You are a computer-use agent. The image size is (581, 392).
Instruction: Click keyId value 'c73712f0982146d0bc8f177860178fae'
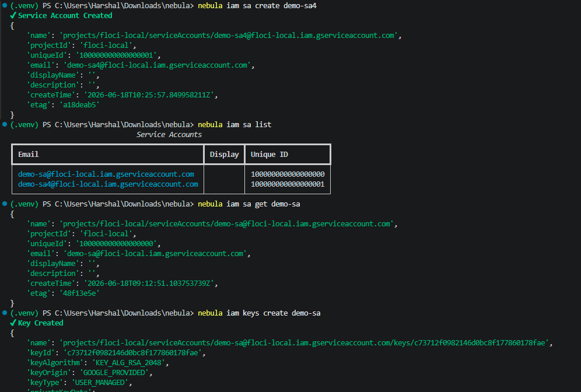coord(132,353)
